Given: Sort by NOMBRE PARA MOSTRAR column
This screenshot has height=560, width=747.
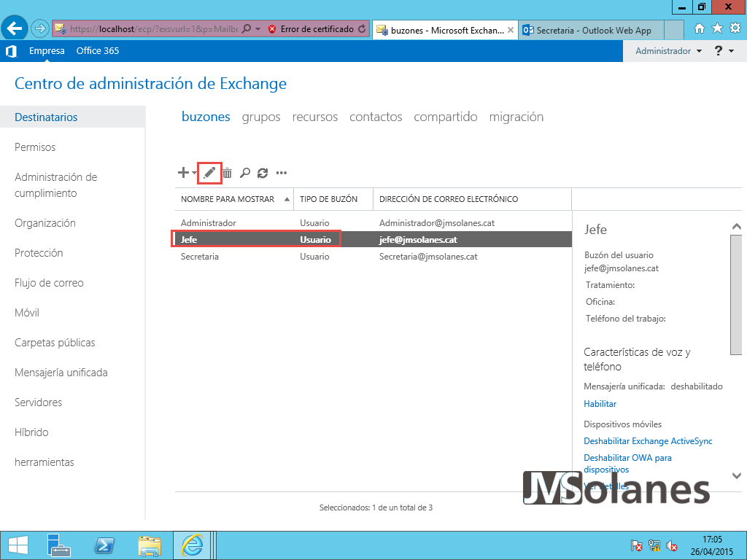Looking at the screenshot, I should click(x=234, y=199).
